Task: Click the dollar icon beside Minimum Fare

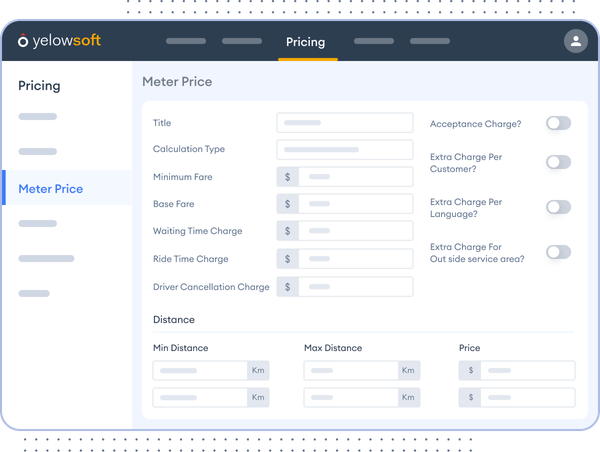Action: point(288,177)
